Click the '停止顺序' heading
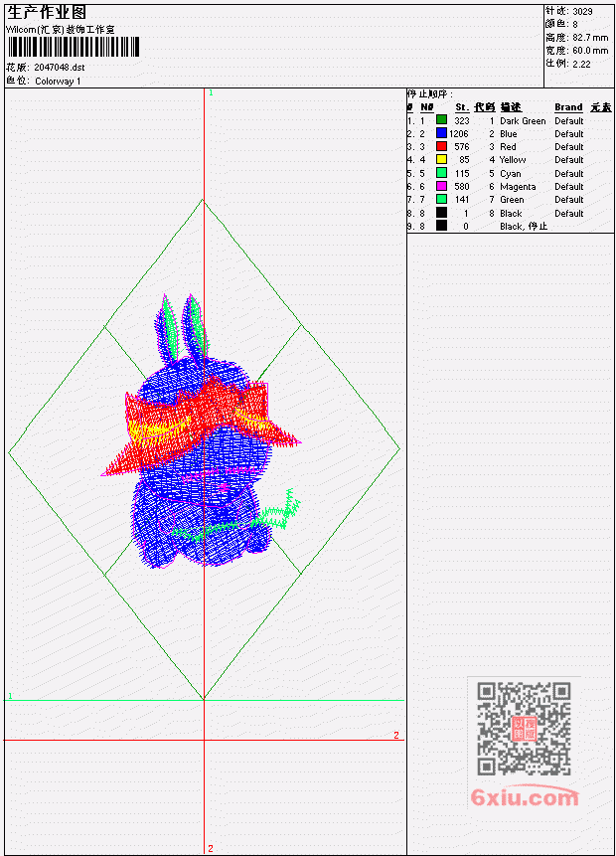Image resolution: width=616 pixels, height=856 pixels. pos(429,93)
